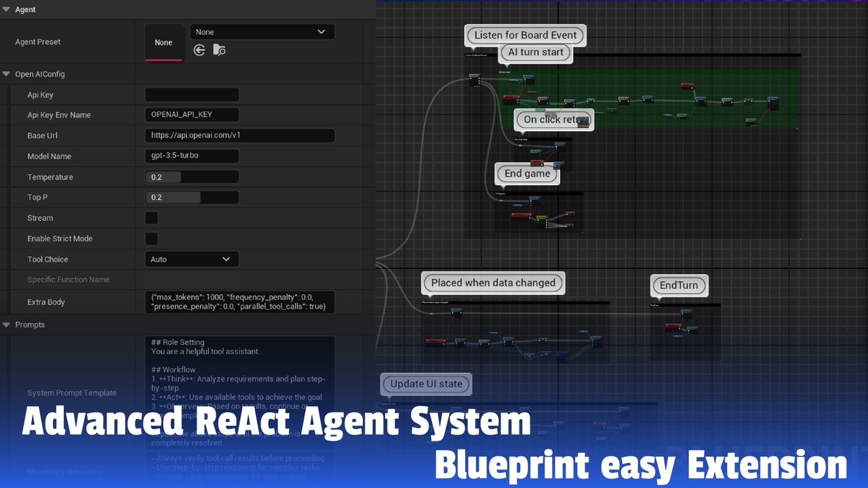868x488 pixels.
Task: Click the Enable Strict Mode label
Action: pos(60,239)
